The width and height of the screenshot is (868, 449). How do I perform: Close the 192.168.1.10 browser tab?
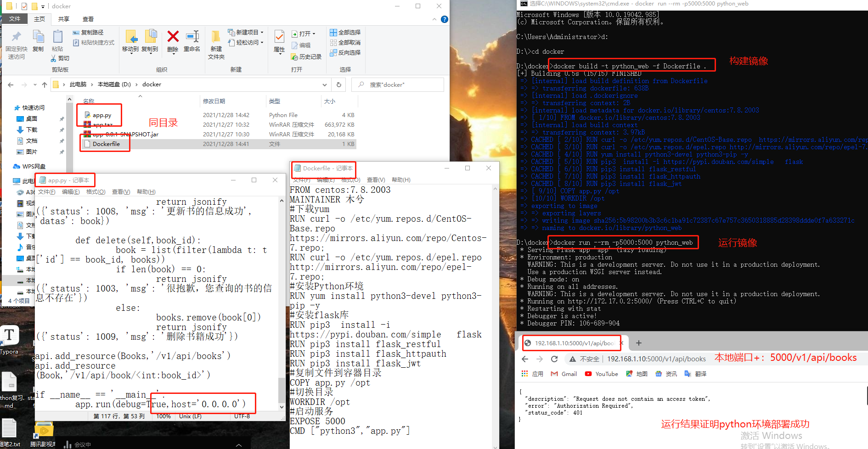621,343
